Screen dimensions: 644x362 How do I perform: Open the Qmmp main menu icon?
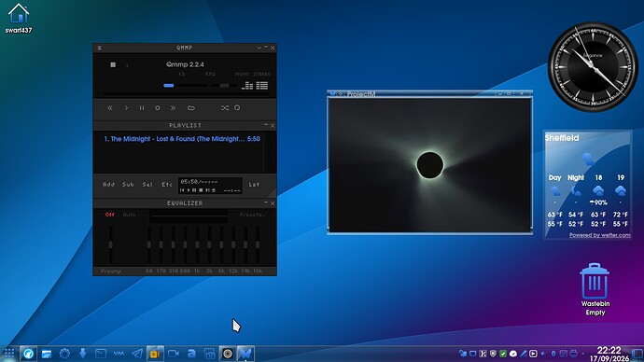point(99,48)
